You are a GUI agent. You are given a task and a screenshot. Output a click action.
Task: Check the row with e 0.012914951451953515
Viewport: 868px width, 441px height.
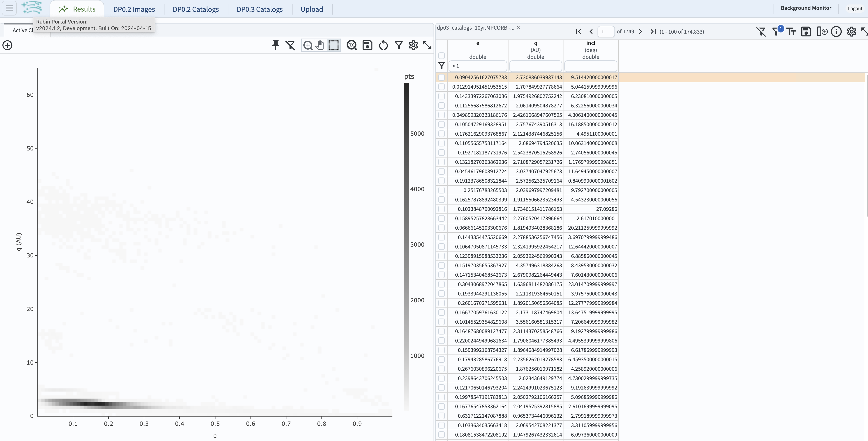click(442, 87)
